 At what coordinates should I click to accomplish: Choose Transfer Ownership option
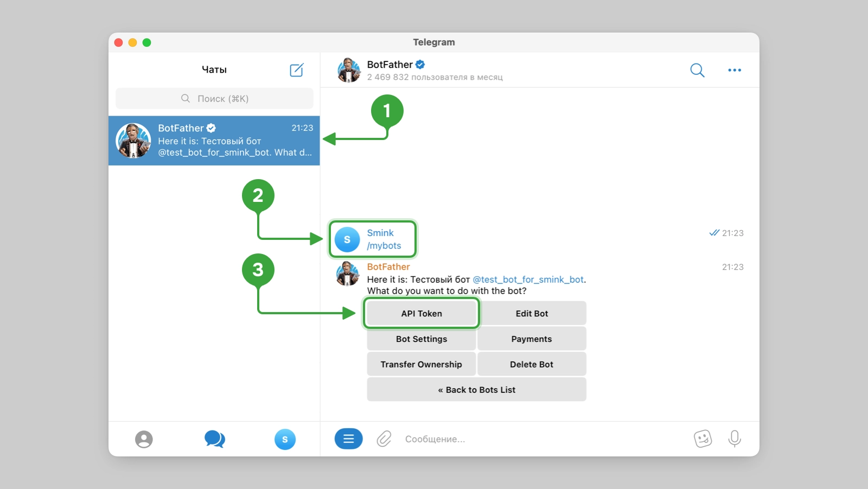(x=422, y=364)
